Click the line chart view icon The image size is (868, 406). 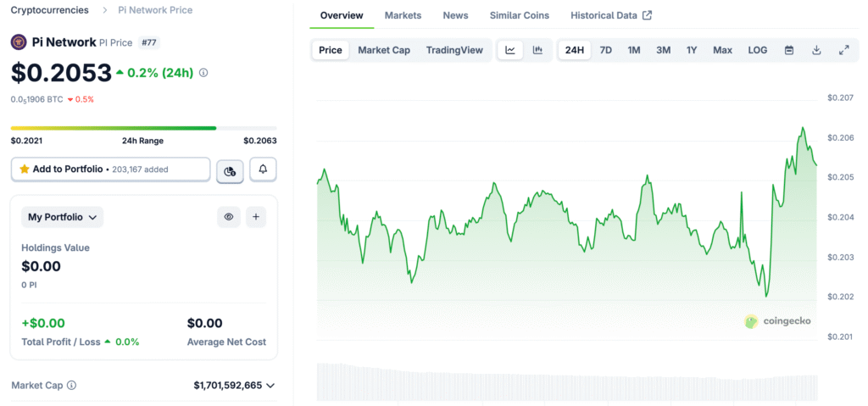click(510, 50)
